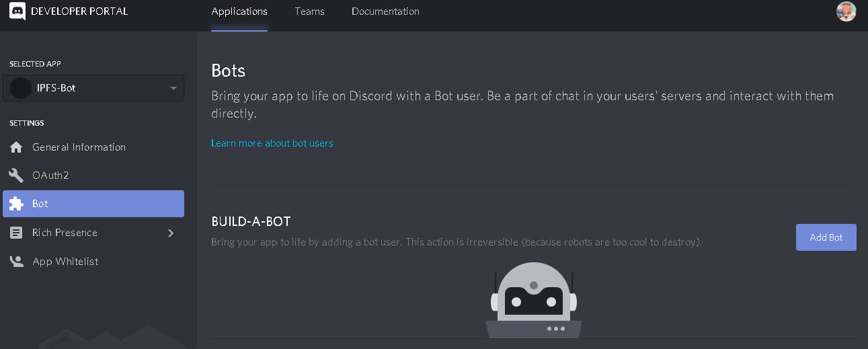
Task: Open the Rich Presence settings
Action: (93, 233)
